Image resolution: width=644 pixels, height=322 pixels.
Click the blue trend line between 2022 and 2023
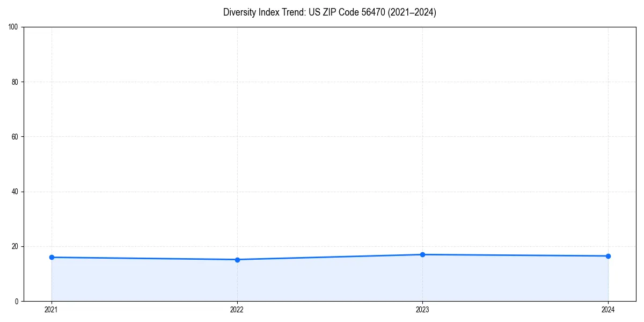coord(330,257)
